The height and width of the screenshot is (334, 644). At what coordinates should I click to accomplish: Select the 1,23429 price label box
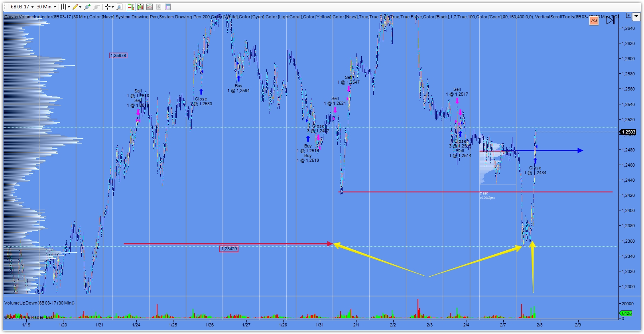coord(229,249)
